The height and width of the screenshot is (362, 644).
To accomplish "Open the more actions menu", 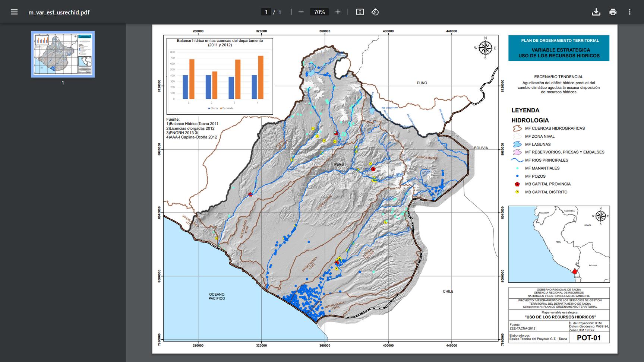I will tap(629, 12).
